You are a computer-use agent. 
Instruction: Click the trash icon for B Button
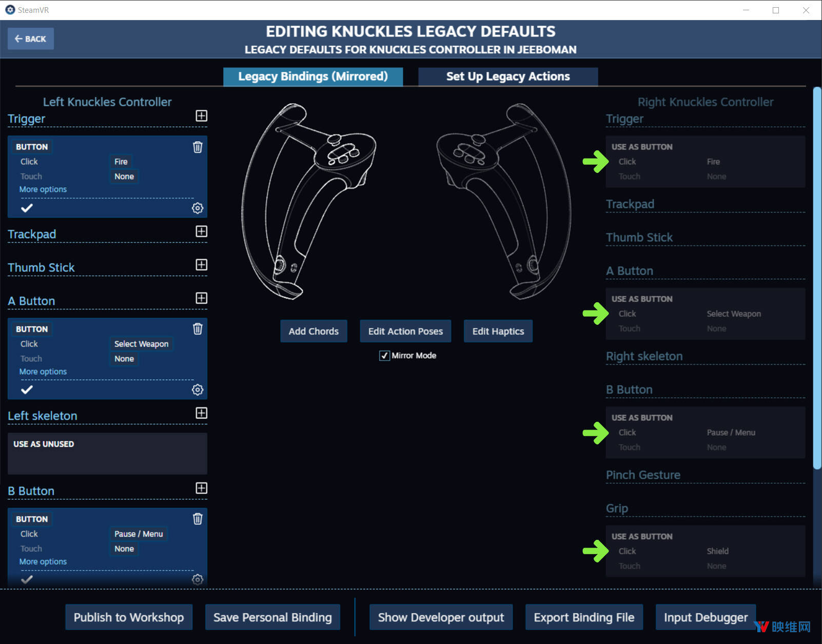click(x=198, y=519)
